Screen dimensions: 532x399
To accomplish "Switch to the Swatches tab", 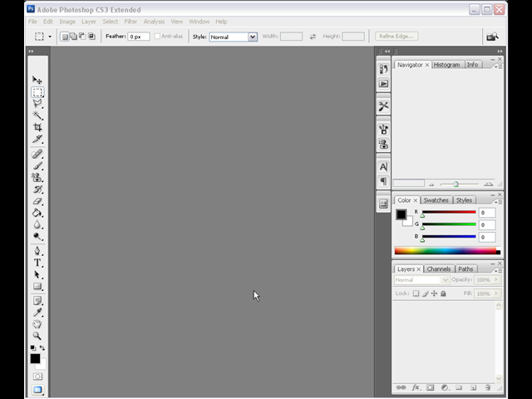I will click(x=436, y=200).
